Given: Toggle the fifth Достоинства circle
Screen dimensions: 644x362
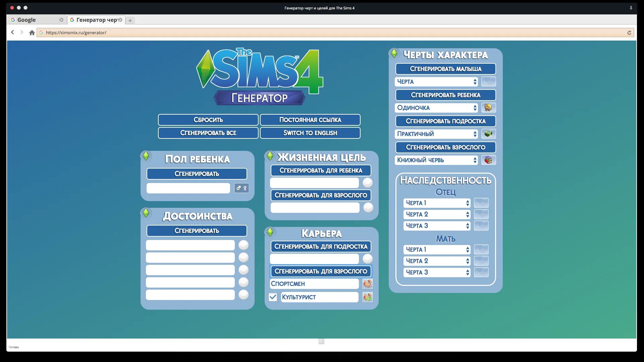Looking at the screenshot, I should point(244,295).
